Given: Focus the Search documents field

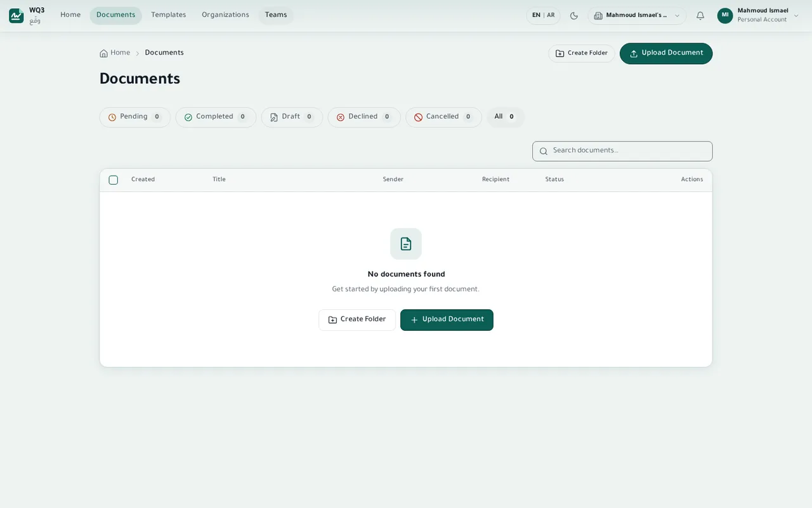Looking at the screenshot, I should click(x=622, y=151).
